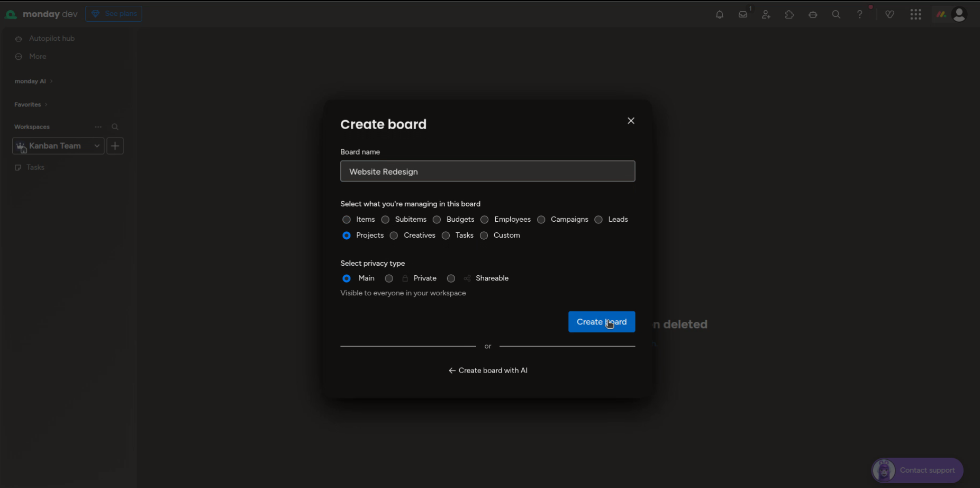The image size is (980, 488).
Task: Expand the monday AI section
Action: click(33, 82)
